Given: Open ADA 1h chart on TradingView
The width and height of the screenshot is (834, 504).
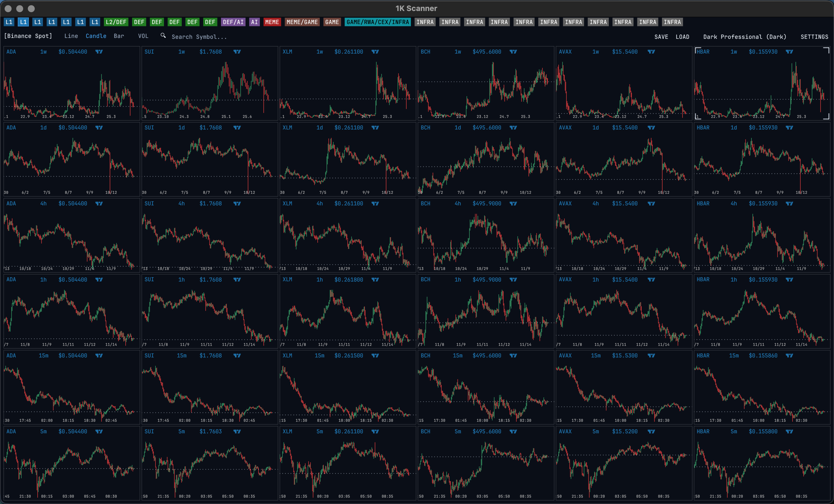Looking at the screenshot, I should (99, 280).
